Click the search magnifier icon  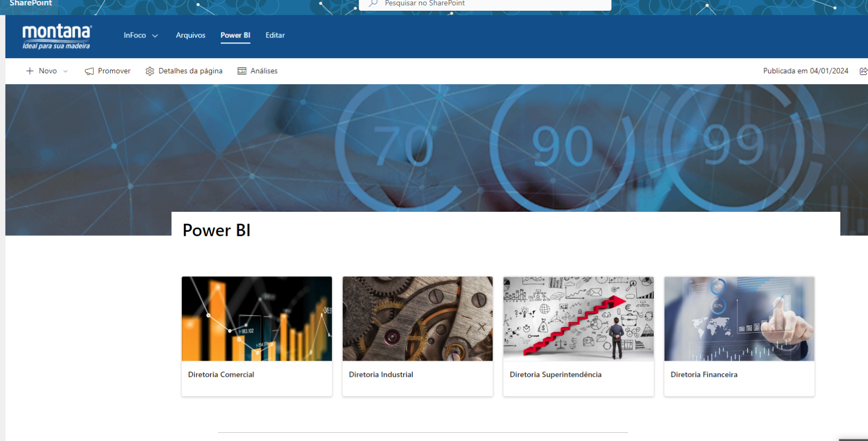click(373, 3)
